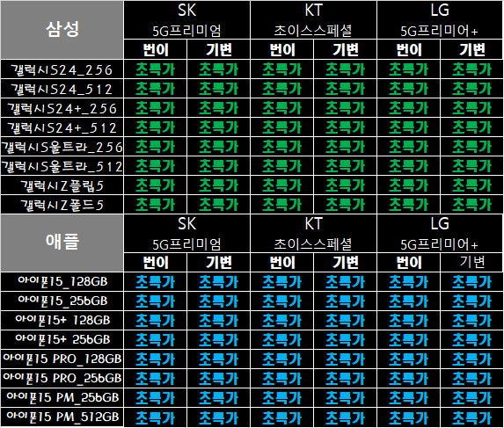
Task: Click LG 기변 column header in 애플 table
Action: [x=471, y=262]
